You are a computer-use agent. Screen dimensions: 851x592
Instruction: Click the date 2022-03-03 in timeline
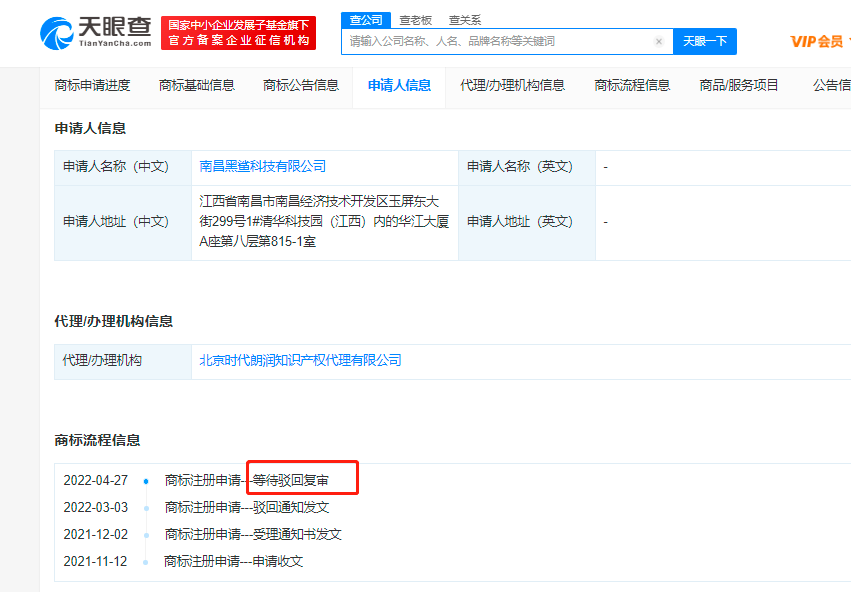(x=96, y=507)
